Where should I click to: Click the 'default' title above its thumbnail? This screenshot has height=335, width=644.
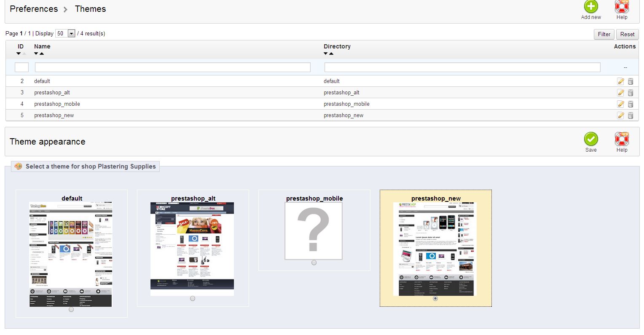(x=72, y=198)
